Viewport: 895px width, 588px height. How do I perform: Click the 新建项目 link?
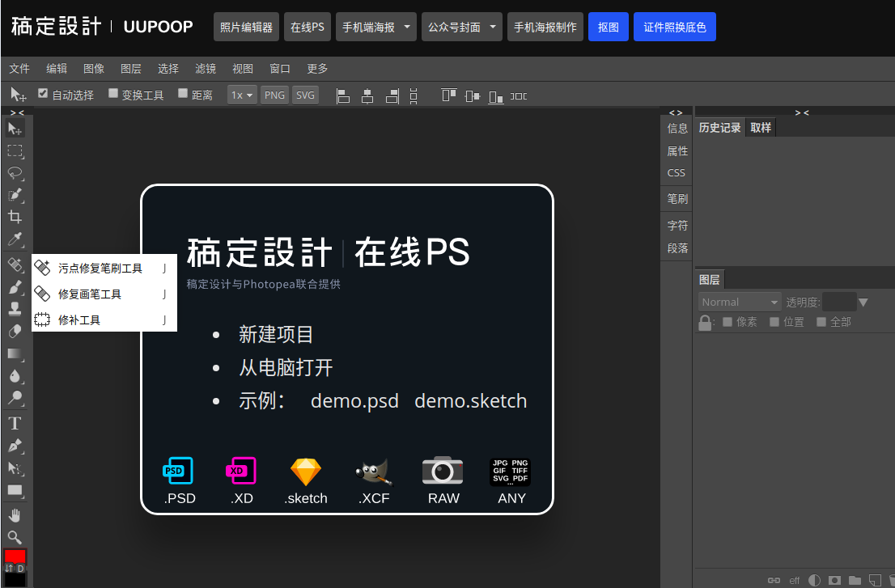pos(276,334)
